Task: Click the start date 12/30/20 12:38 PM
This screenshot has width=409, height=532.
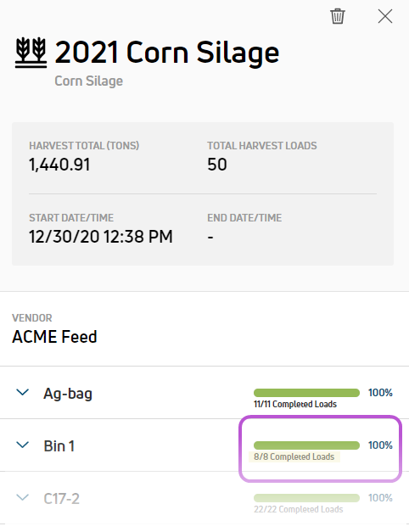Action: click(101, 237)
